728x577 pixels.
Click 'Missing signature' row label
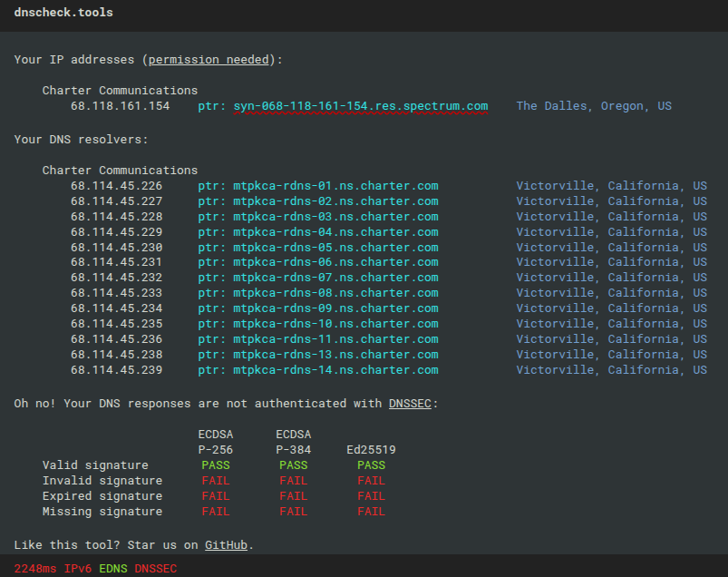[x=102, y=511]
